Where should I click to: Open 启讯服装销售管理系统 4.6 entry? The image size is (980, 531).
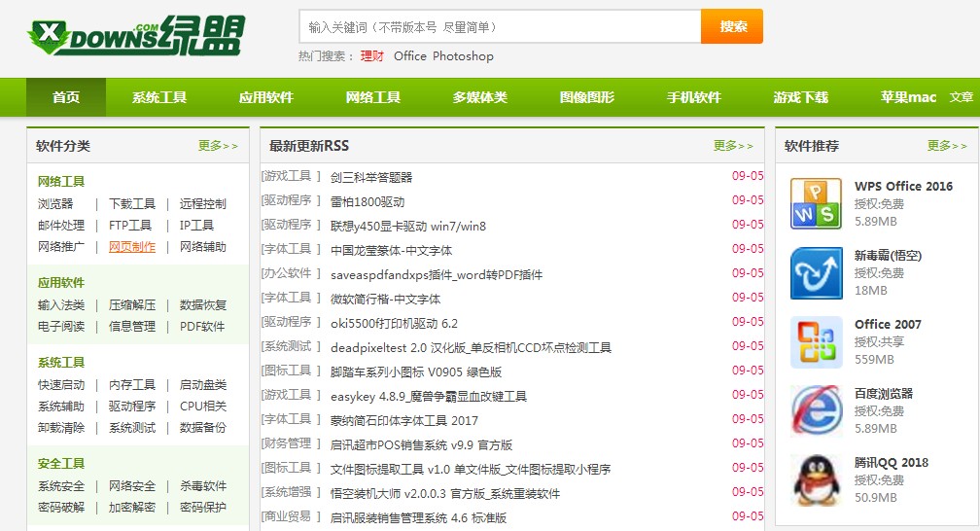tap(419, 518)
